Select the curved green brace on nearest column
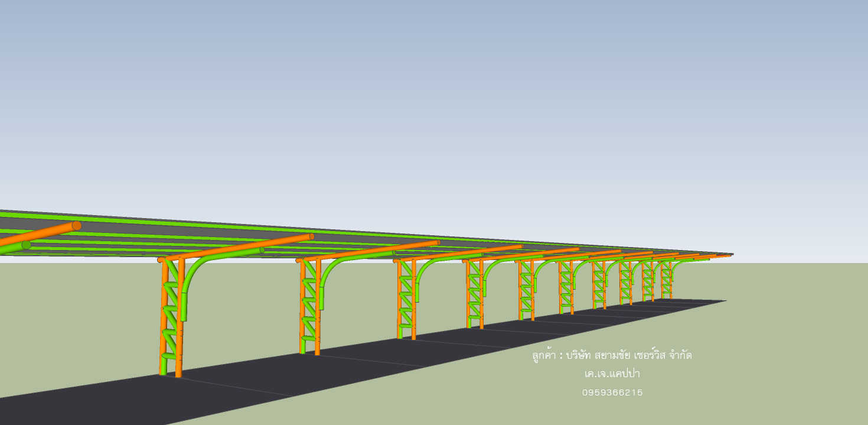Screen dimensions: 868x425 coord(190,279)
